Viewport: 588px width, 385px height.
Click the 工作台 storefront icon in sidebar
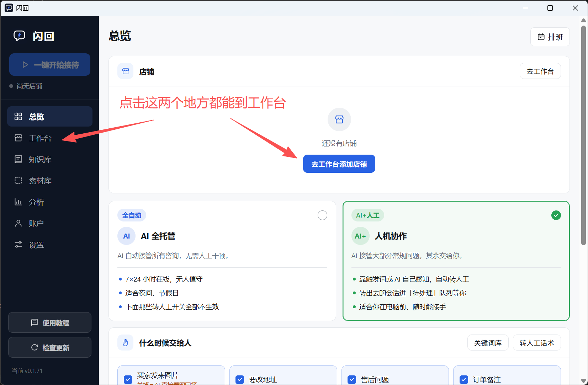pos(18,138)
